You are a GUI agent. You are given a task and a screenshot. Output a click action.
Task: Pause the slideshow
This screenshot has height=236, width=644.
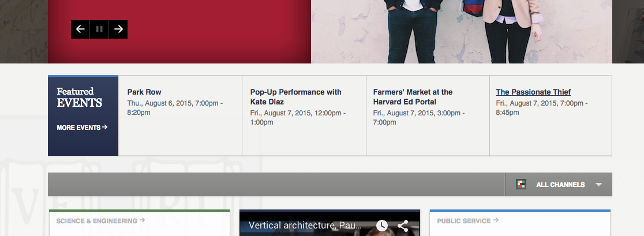click(99, 29)
